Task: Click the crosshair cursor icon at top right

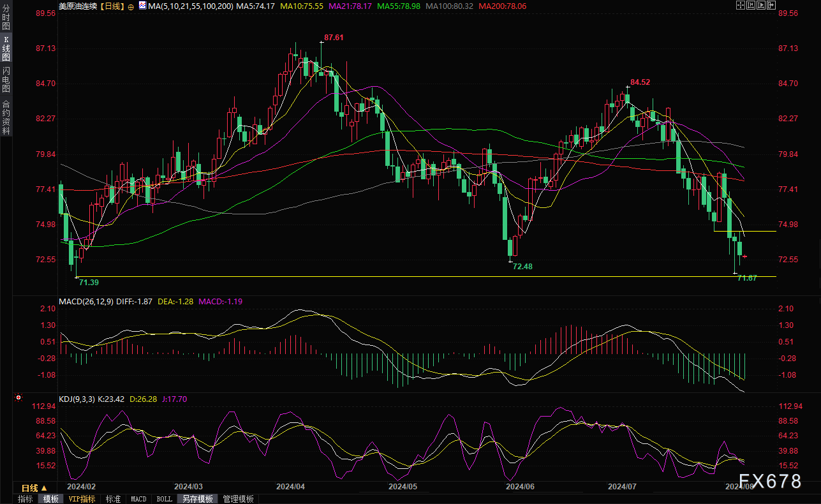Action: 742,5
